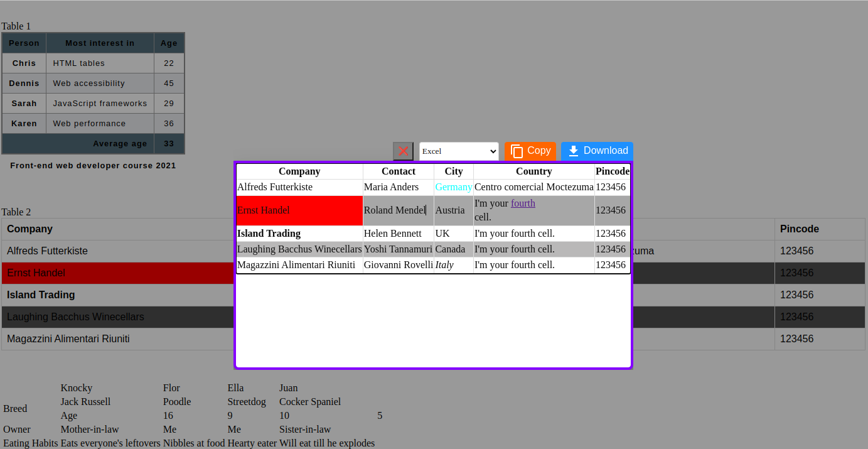
Task: Click the blue Download button
Action: pyautogui.click(x=597, y=151)
